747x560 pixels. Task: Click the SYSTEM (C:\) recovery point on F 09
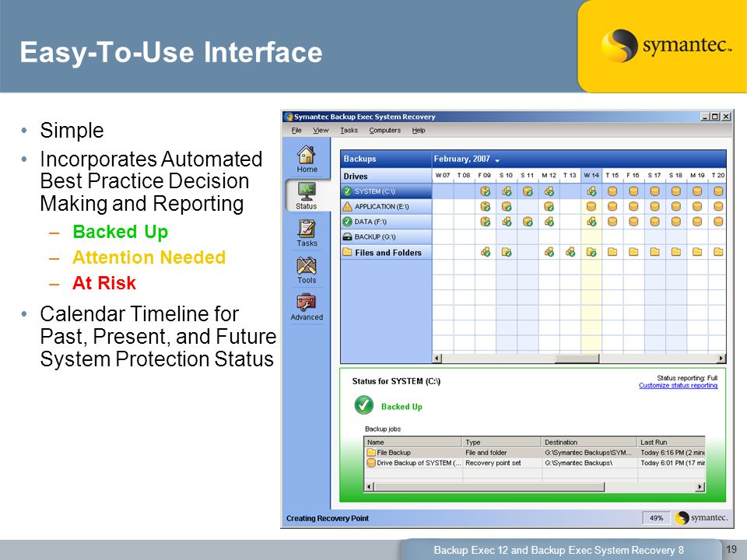[485, 191]
